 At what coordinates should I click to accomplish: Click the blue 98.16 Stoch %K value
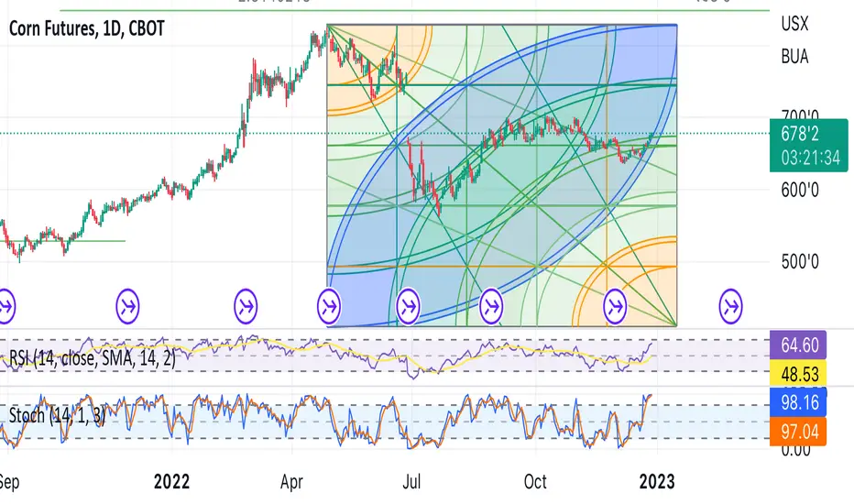click(798, 402)
